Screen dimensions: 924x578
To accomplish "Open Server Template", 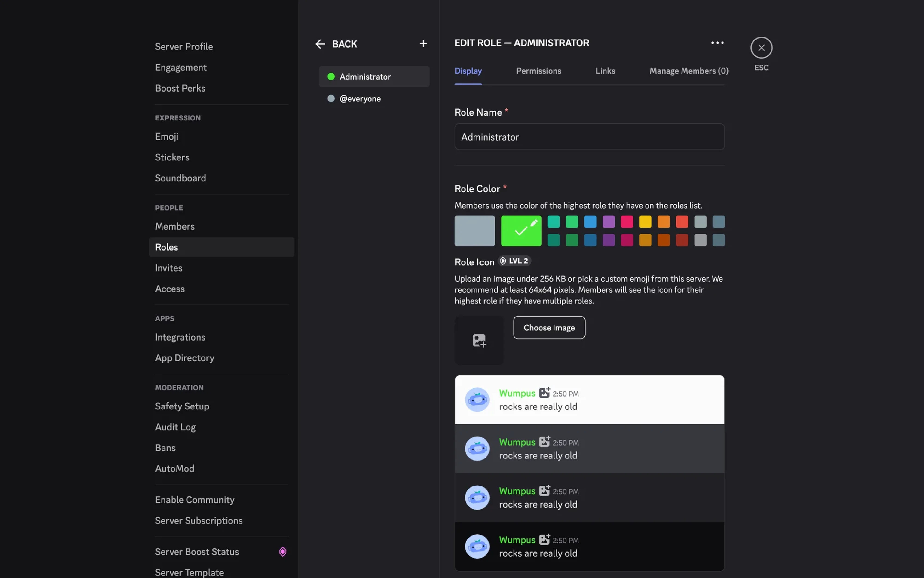I will [x=222, y=572].
